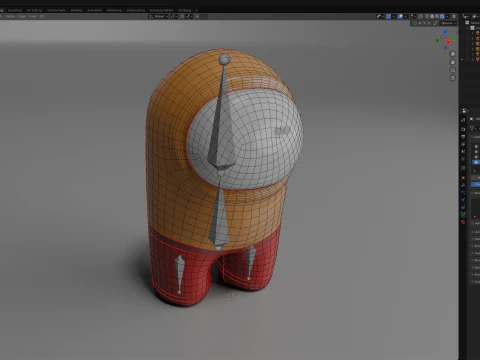Open the Shading workspace tab

[x=76, y=10]
